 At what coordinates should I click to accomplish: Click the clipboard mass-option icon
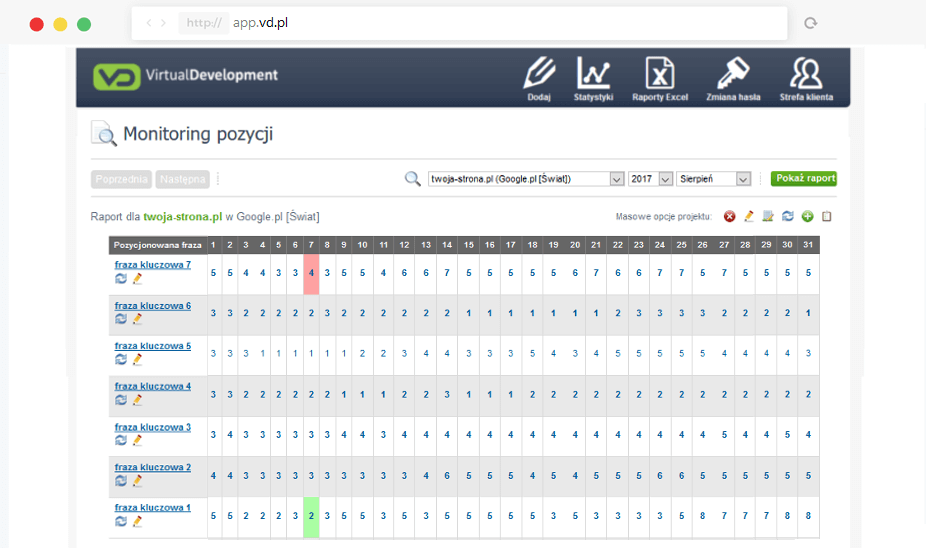(827, 217)
